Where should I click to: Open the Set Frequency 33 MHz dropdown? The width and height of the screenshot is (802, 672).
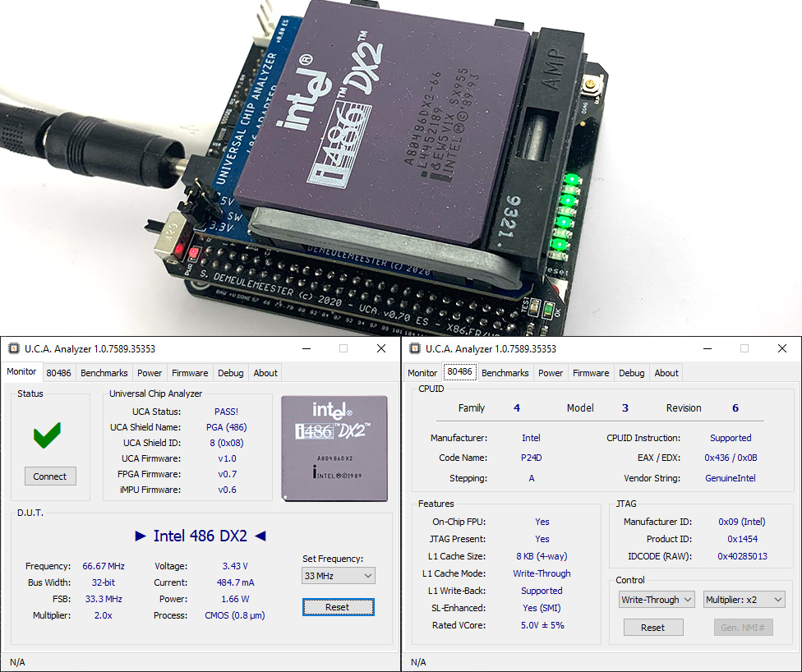click(x=339, y=576)
